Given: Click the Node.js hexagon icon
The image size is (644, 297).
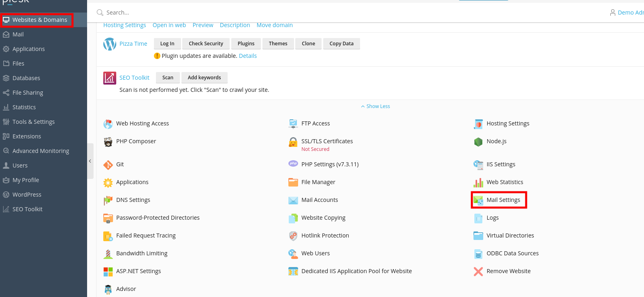Looking at the screenshot, I should pyautogui.click(x=478, y=142).
